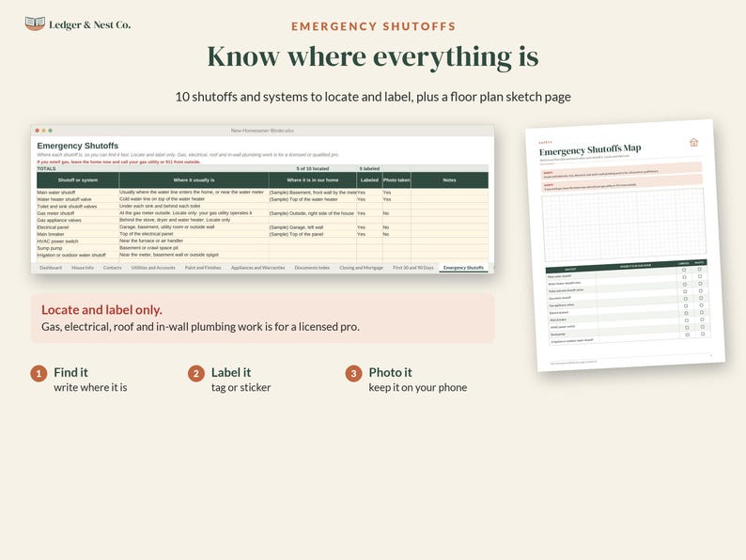Click the house icon on the Shutoffs Map page
This screenshot has height=560, width=746.
(693, 142)
